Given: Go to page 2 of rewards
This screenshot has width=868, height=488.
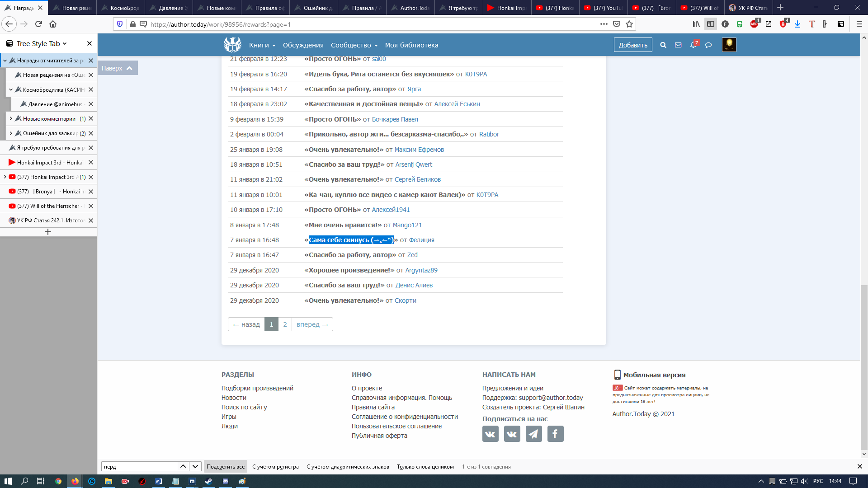Looking at the screenshot, I should point(285,324).
